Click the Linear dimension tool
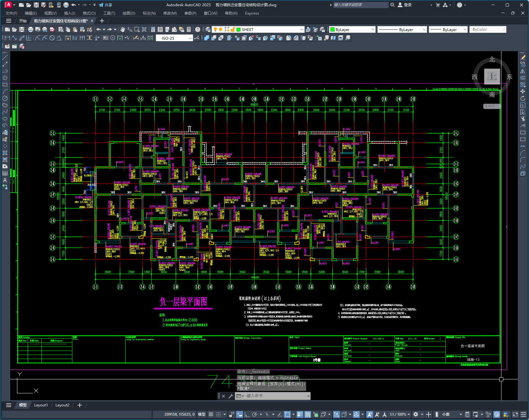The width and height of the screenshot is (529, 420). (7, 38)
